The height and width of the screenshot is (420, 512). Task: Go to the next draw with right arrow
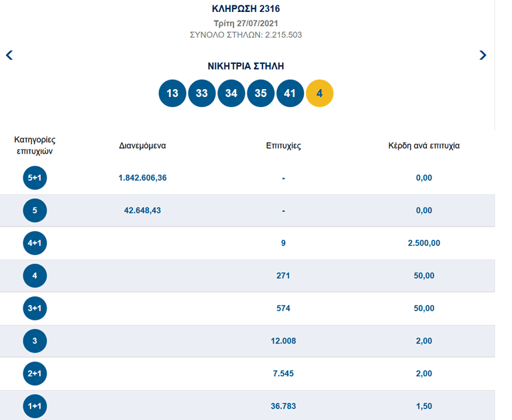point(483,55)
